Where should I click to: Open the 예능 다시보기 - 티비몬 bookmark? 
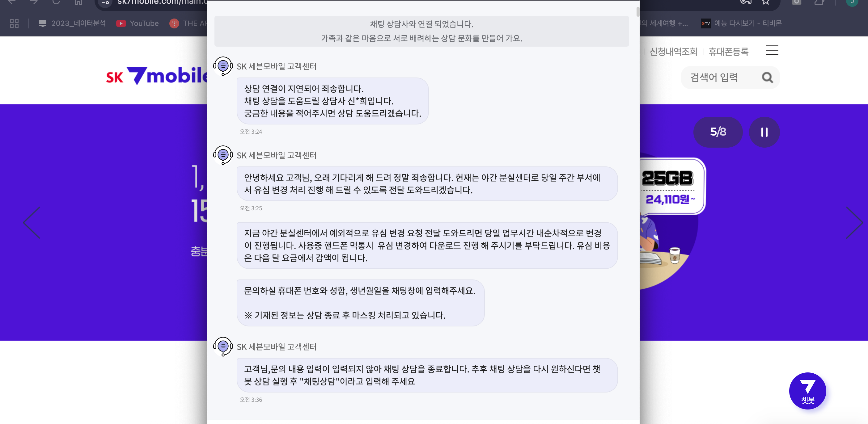(741, 23)
